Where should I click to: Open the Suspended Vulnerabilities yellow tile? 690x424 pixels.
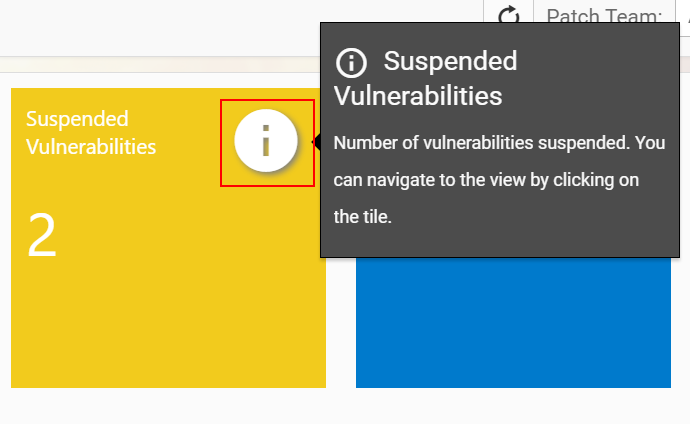[168, 238]
